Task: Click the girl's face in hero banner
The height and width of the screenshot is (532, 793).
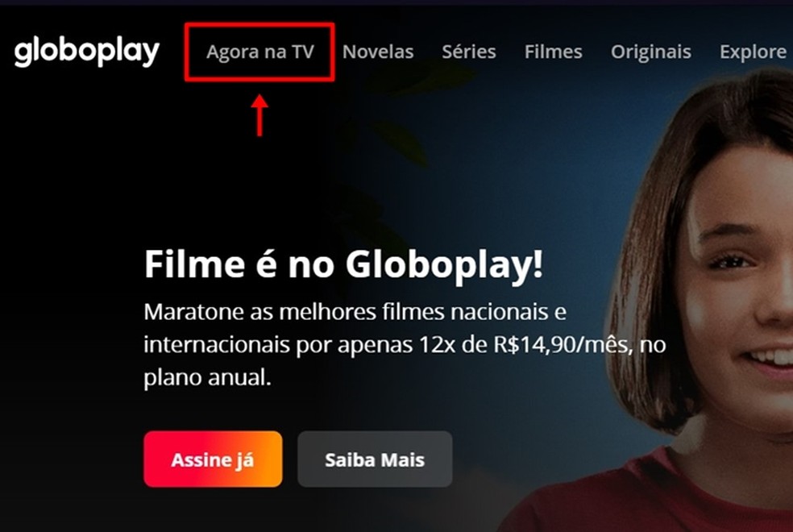Action: (738, 273)
